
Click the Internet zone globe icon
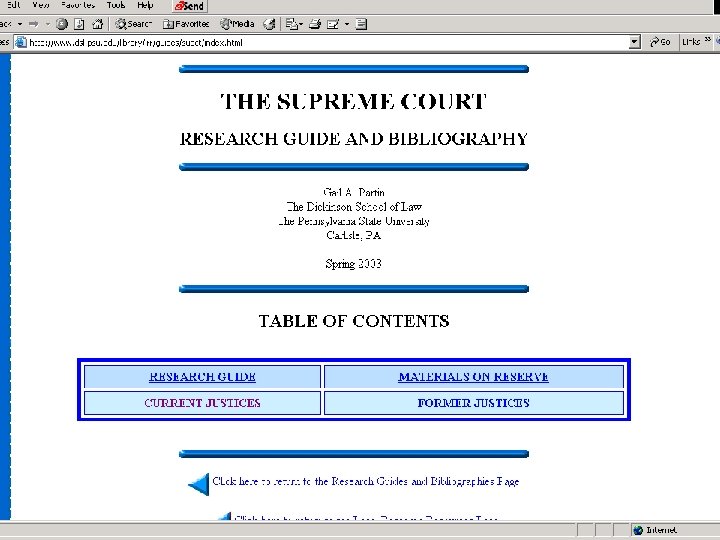click(x=638, y=530)
